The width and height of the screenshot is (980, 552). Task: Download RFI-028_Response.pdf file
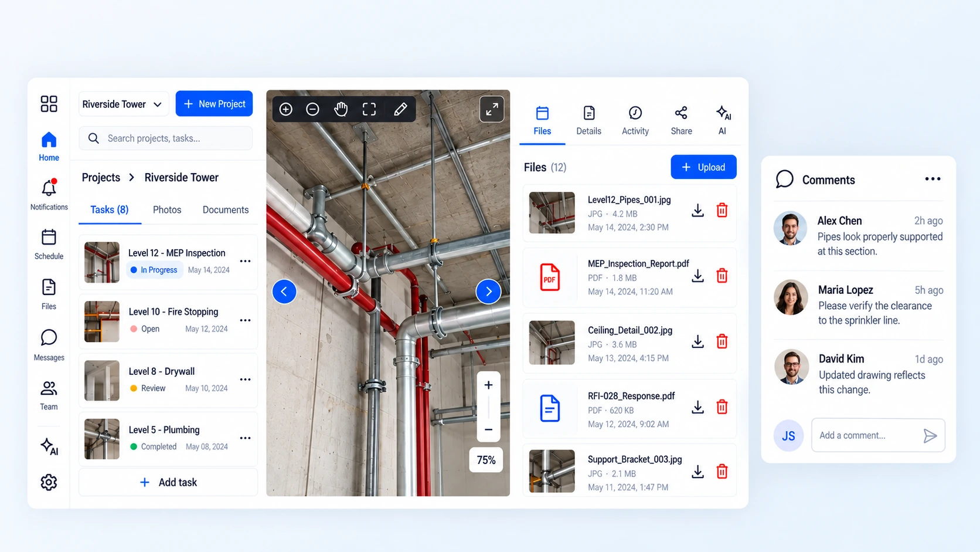coord(697,407)
